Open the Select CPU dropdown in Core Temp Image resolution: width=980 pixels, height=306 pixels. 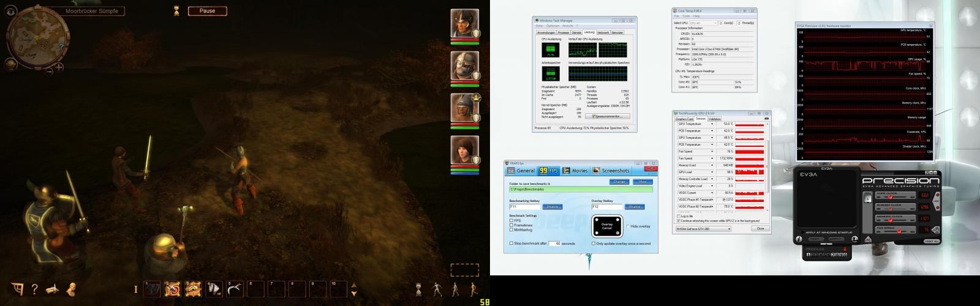(703, 23)
